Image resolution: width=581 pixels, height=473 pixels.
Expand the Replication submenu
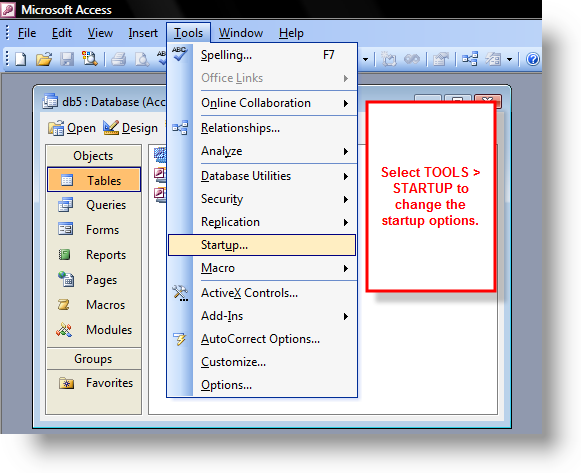coord(262,222)
